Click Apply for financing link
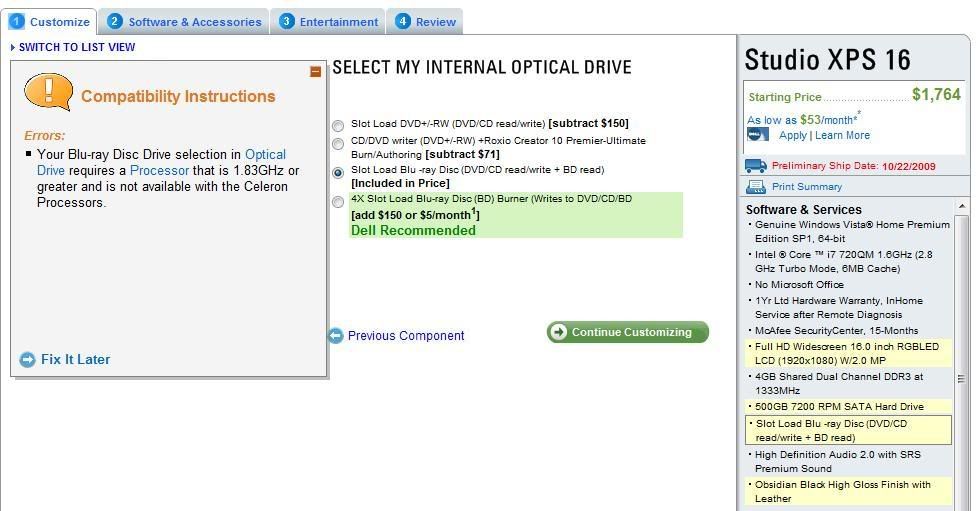Image resolution: width=979 pixels, height=511 pixels. (x=792, y=135)
